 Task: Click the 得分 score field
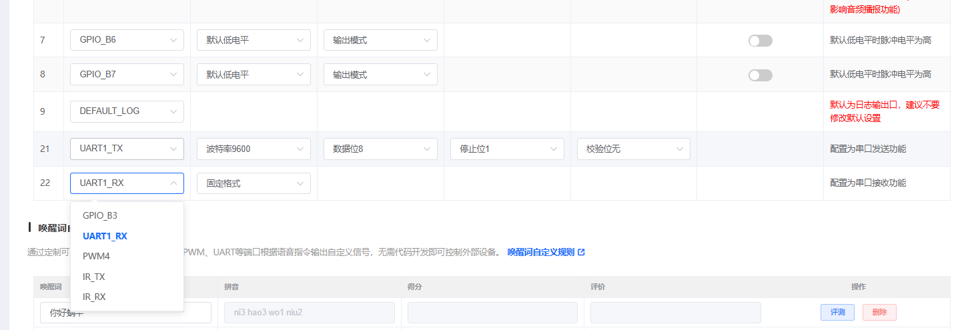pos(492,313)
